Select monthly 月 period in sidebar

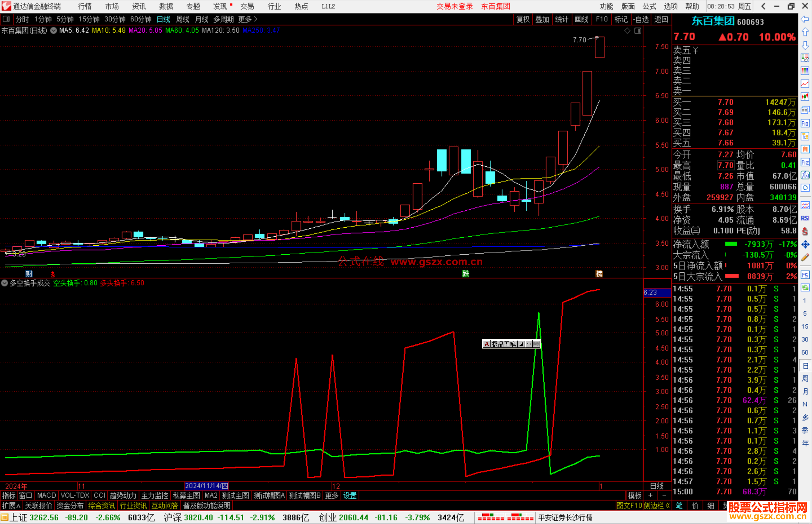805,391
